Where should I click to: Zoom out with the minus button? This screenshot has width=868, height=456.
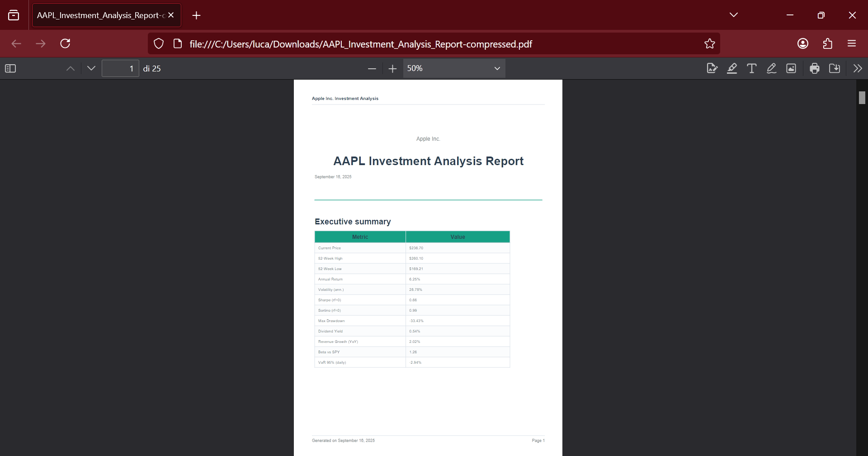click(372, 68)
